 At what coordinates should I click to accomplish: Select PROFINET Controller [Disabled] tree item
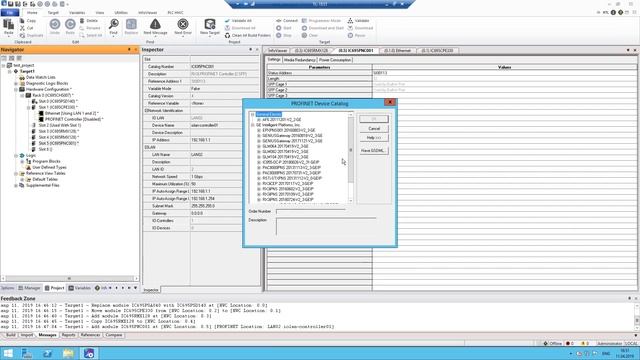pos(74,119)
